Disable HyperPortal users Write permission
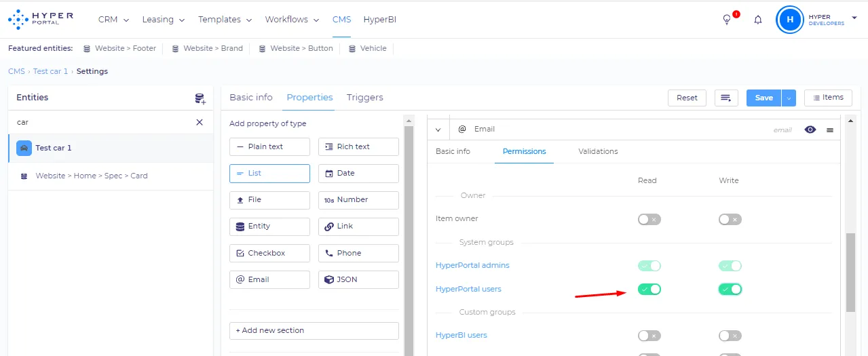Image resolution: width=868 pixels, height=356 pixels. (730, 290)
